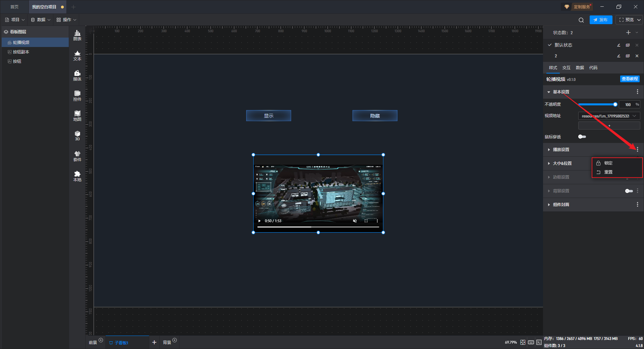
Task: Click the search magnifier icon in top bar
Action: tap(581, 20)
